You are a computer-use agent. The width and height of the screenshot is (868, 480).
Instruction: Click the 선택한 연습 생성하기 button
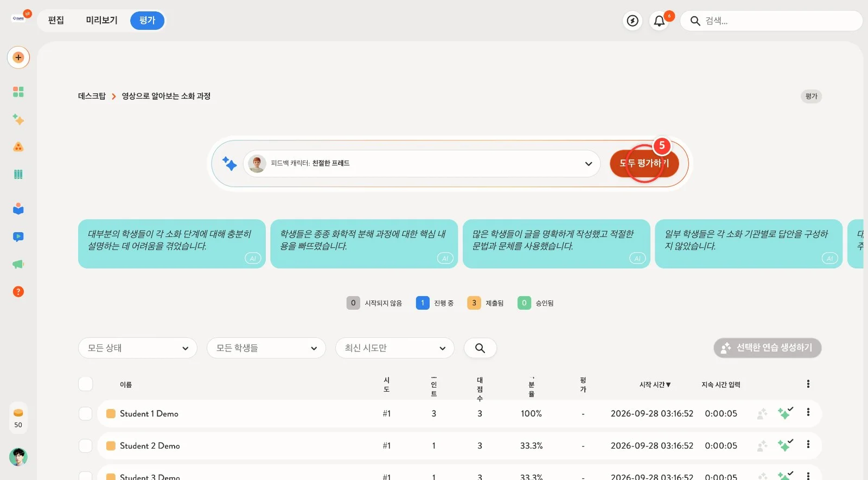(768, 348)
